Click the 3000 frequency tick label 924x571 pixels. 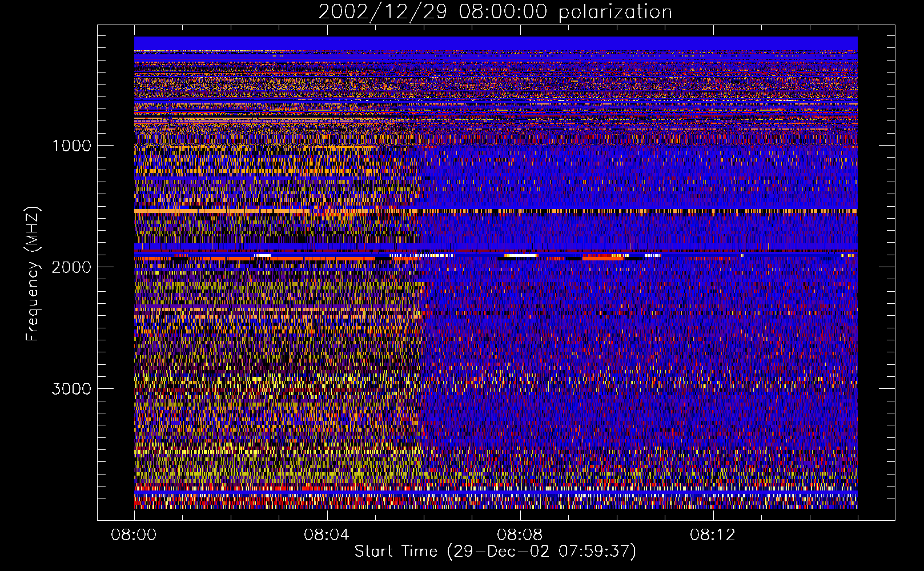coord(71,389)
